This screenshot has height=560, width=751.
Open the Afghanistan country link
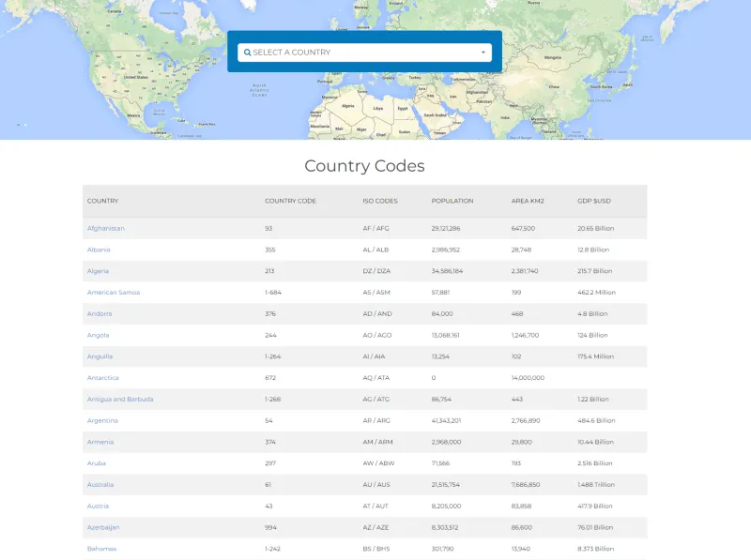coord(105,228)
